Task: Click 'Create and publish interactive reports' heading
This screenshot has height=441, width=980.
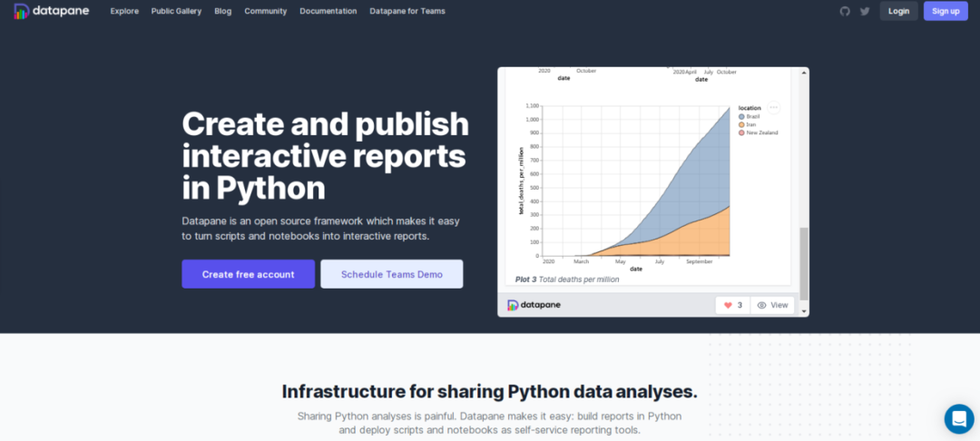Action: coord(325,156)
